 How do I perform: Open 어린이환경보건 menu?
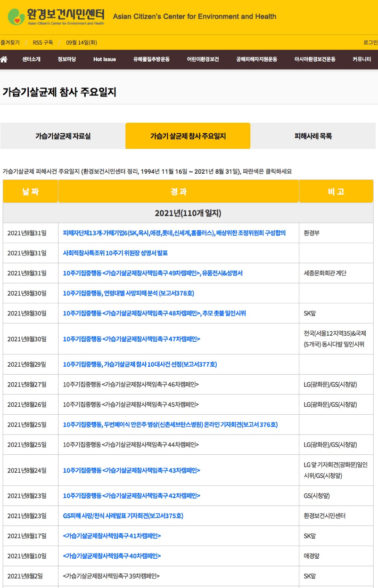[x=203, y=59]
